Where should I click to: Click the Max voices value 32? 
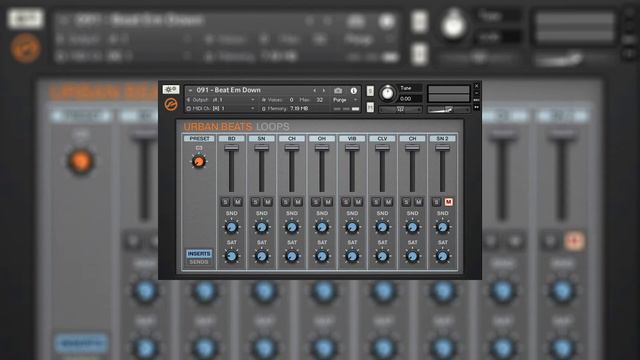click(320, 100)
